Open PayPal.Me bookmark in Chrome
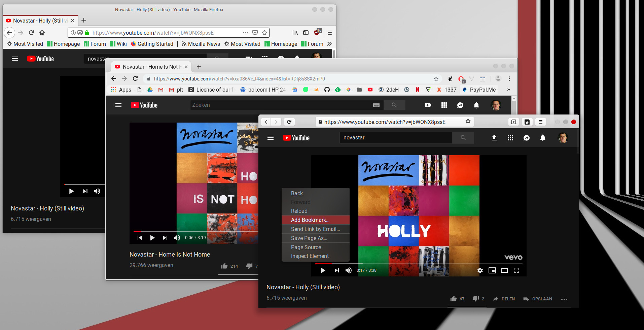Screen dimensions: 644x330 click(479, 90)
